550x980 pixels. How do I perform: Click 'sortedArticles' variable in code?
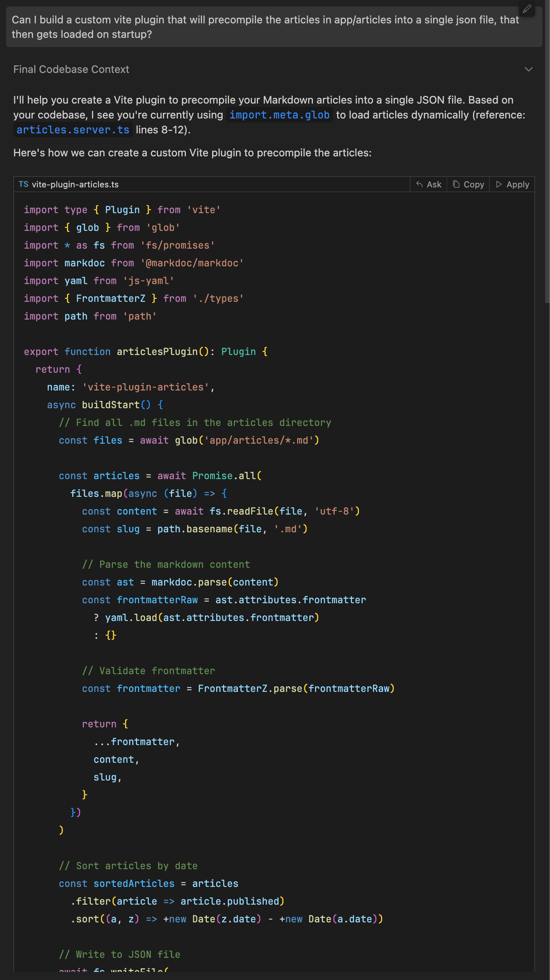pos(134,884)
